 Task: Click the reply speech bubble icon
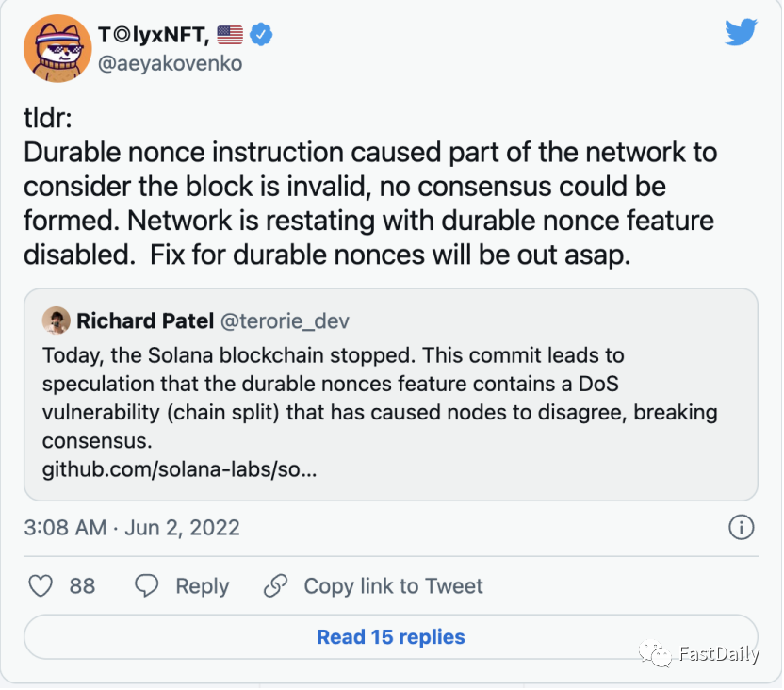tap(146, 585)
